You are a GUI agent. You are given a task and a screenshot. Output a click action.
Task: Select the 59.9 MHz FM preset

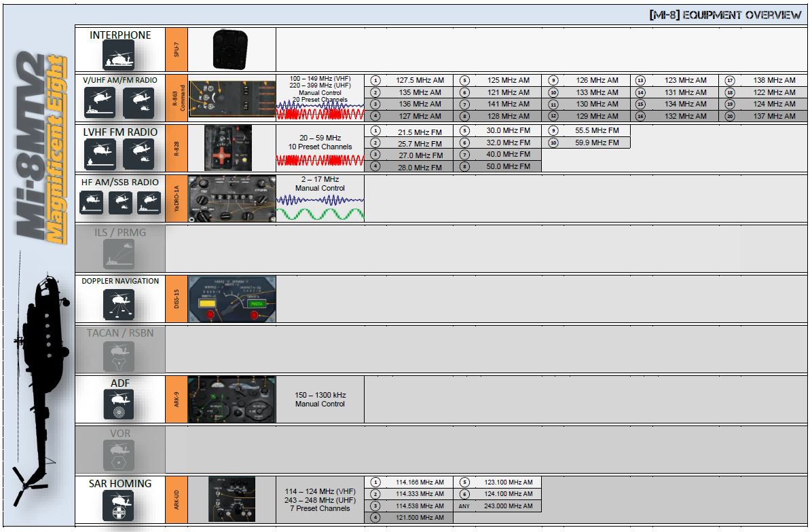pos(595,142)
